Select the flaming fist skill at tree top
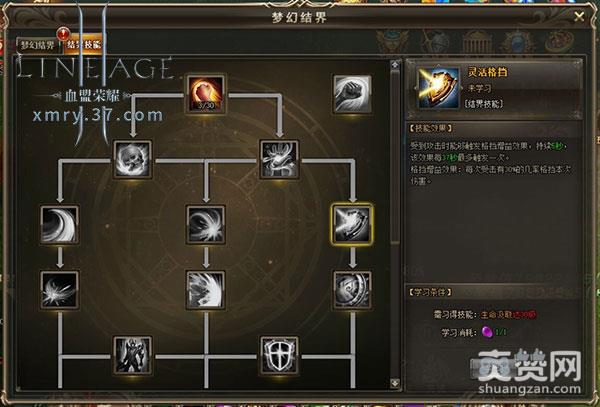This screenshot has width=600, height=407. (205, 94)
